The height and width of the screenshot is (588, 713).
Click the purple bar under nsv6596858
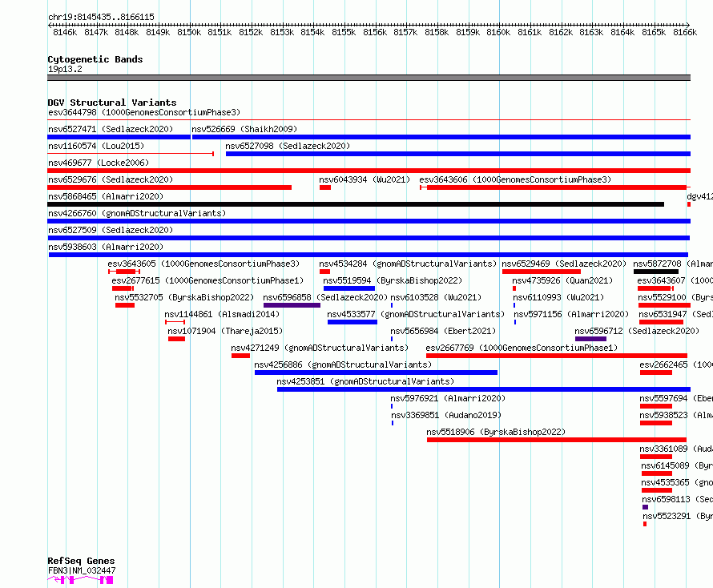point(292,305)
